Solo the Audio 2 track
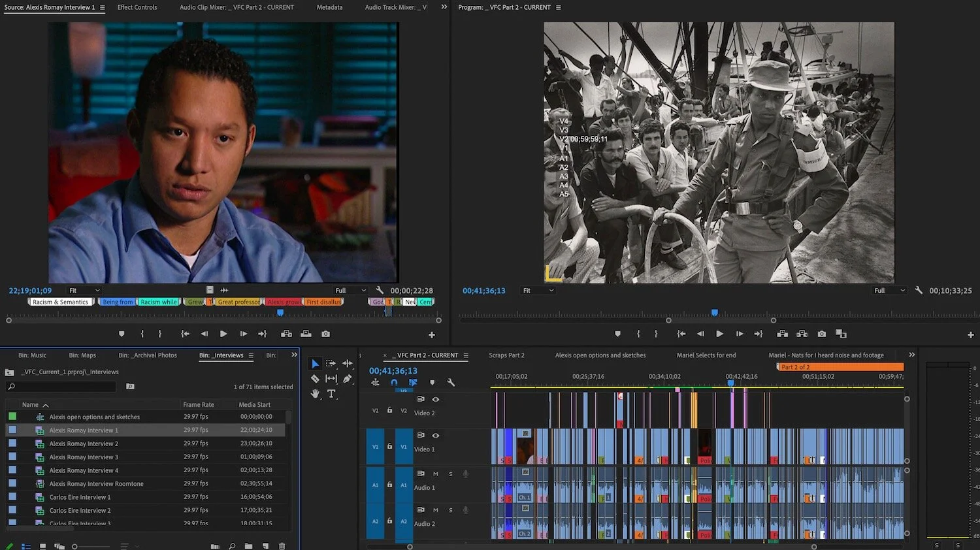The height and width of the screenshot is (550, 980). [x=450, y=510]
